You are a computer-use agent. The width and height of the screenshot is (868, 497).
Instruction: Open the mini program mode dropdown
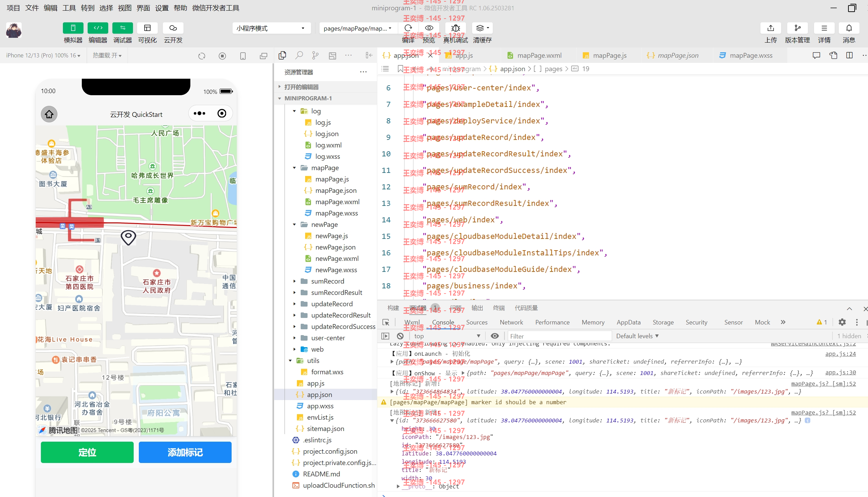click(x=271, y=28)
